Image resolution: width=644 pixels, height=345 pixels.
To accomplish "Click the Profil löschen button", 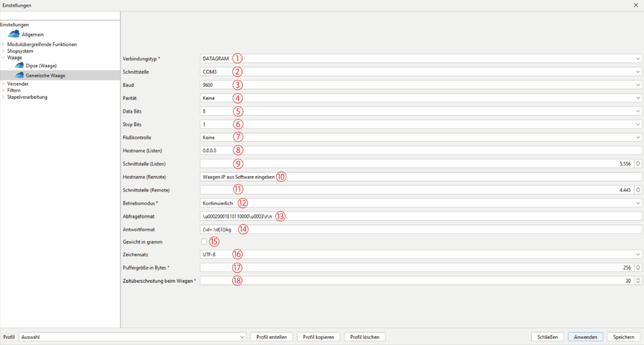I will pos(365,337).
